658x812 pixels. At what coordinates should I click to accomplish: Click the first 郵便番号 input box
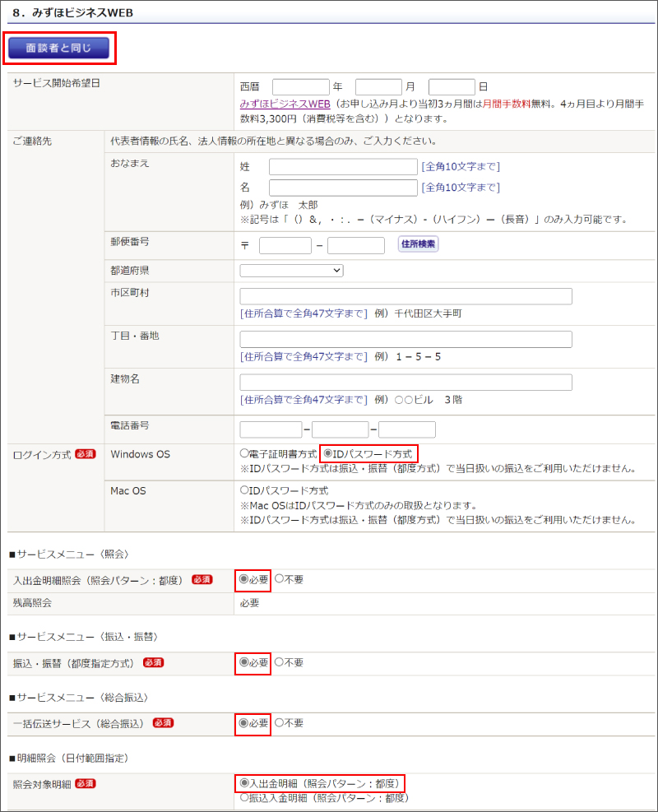point(285,245)
